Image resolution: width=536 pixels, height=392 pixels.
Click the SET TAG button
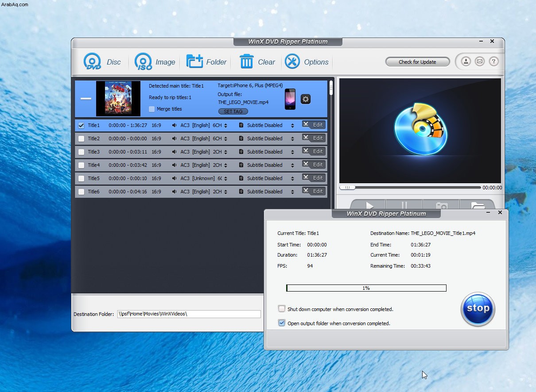point(233,111)
